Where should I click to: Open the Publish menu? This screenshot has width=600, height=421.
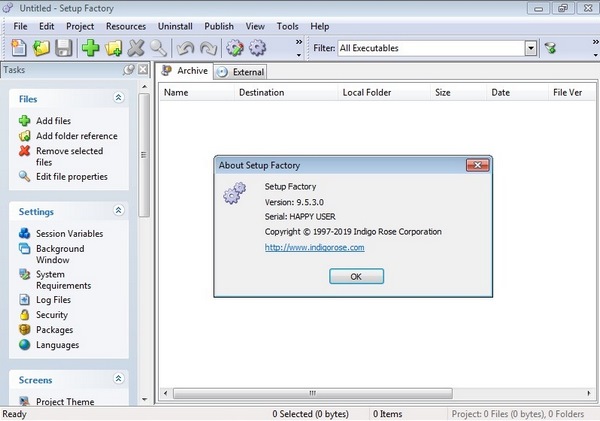219,26
